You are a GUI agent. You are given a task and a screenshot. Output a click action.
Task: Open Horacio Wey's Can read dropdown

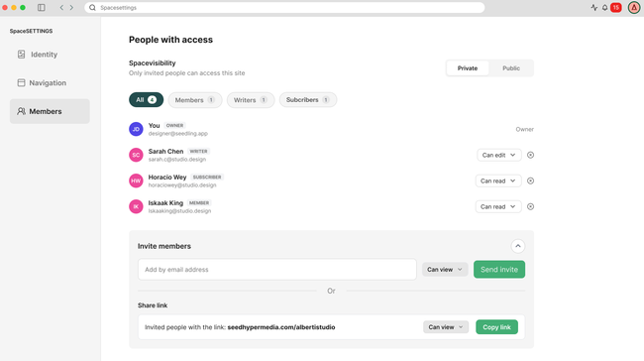point(498,180)
